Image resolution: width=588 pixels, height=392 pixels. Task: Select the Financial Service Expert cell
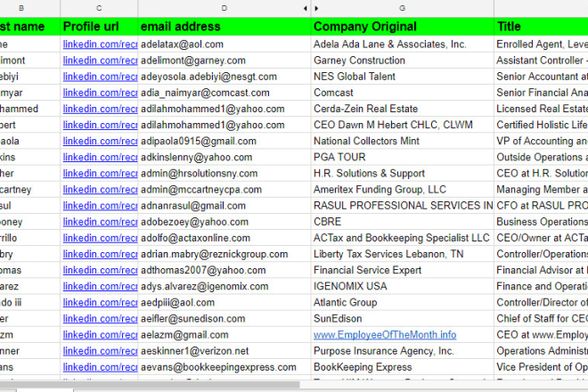[x=403, y=270]
